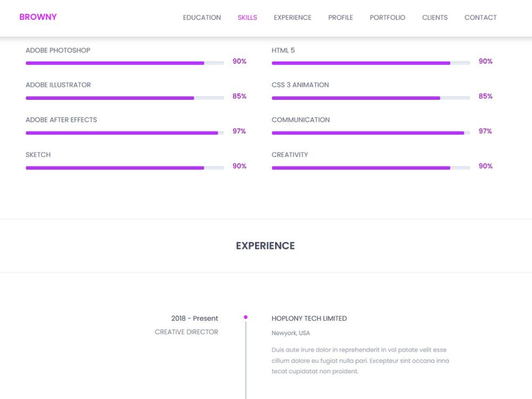Open the PORTFOLIO navigation link
Viewport: 532px width, 399px height.
click(387, 18)
